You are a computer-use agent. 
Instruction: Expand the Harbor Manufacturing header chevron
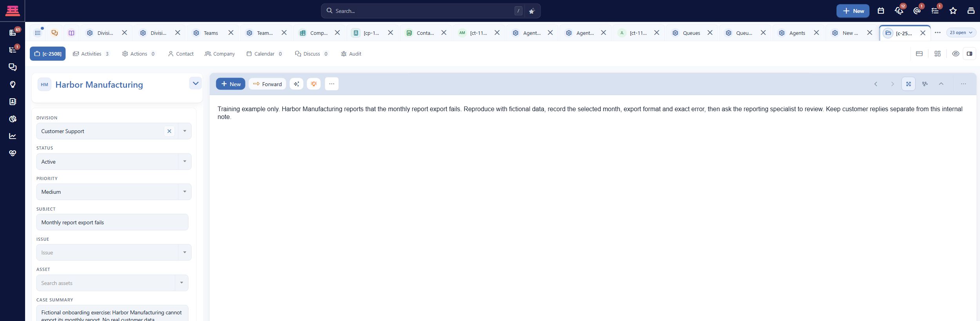(195, 83)
